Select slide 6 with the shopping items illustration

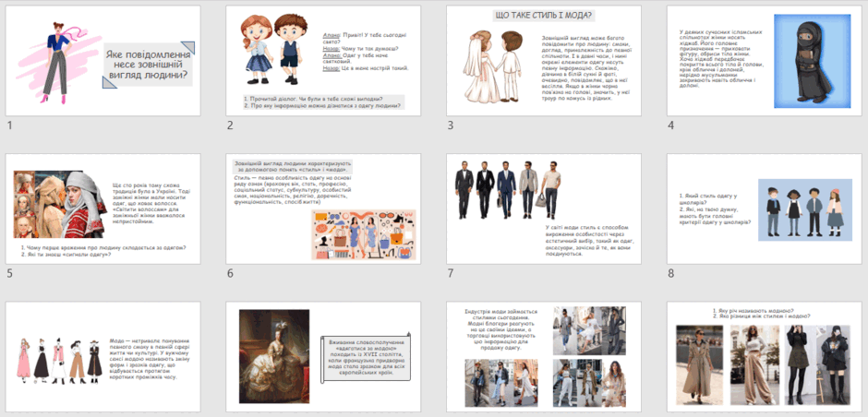[323, 209]
